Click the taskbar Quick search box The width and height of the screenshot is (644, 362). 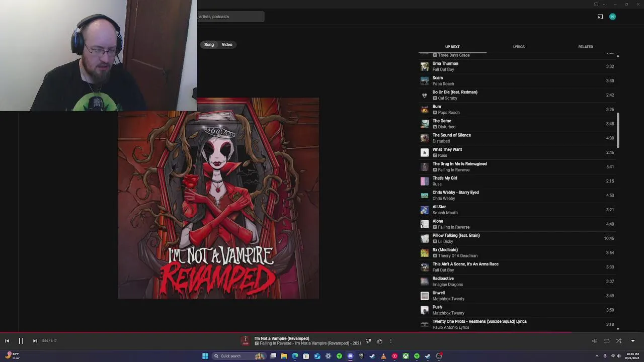[239, 356]
